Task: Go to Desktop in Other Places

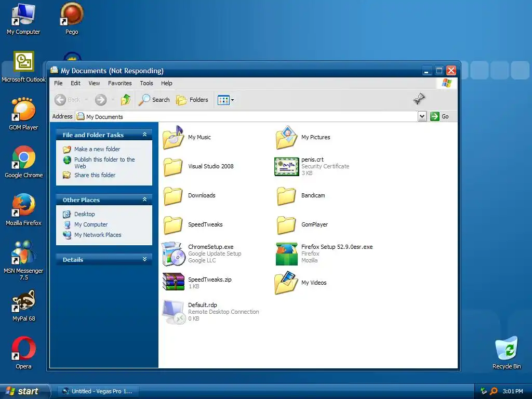Action: tap(85, 214)
